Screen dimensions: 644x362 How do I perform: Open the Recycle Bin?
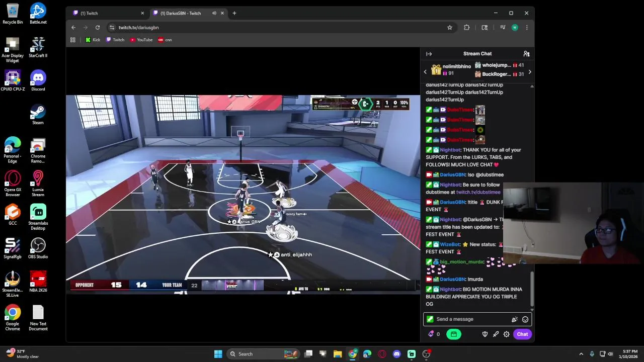coord(13,14)
